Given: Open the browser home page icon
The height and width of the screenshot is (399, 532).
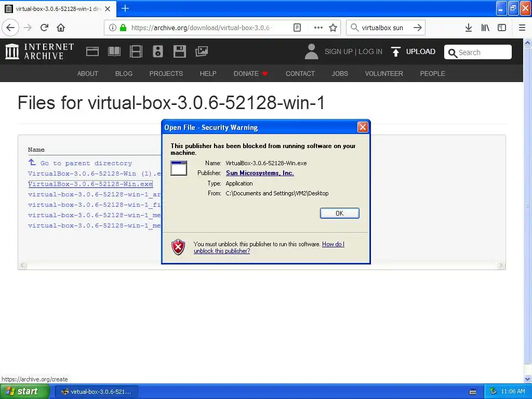Looking at the screenshot, I should 61,28.
